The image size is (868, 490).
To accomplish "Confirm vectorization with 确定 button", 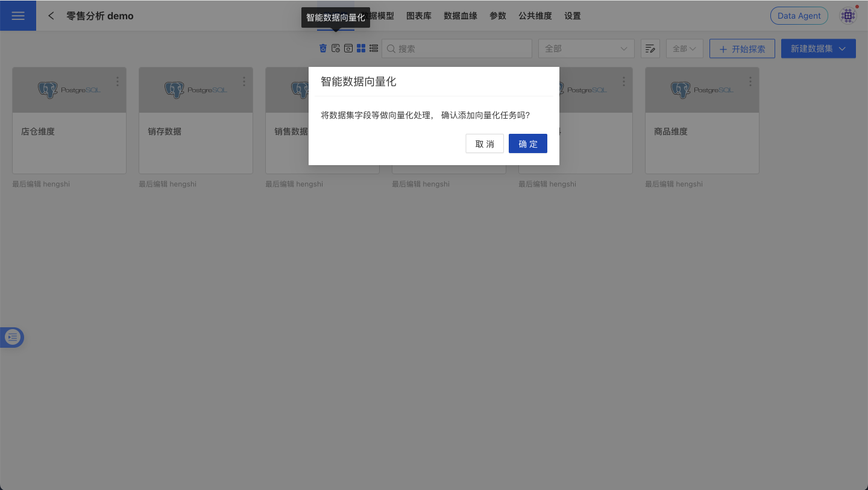I will pyautogui.click(x=527, y=143).
